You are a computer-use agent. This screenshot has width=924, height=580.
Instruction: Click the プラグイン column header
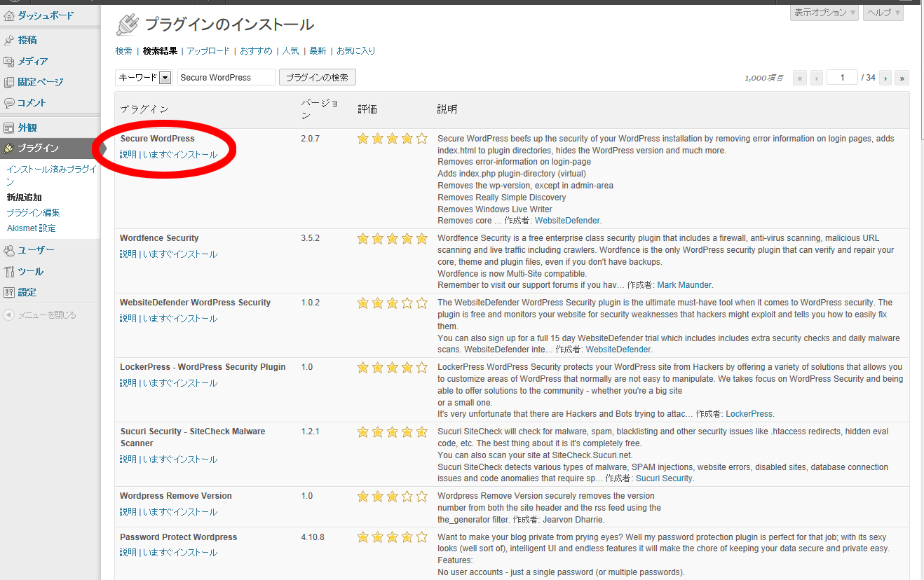point(144,109)
